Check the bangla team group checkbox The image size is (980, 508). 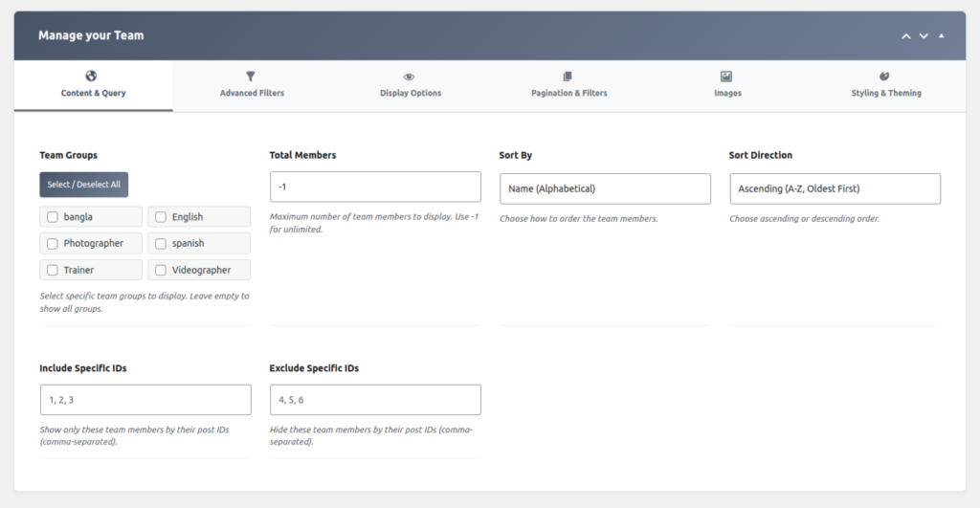coord(53,217)
